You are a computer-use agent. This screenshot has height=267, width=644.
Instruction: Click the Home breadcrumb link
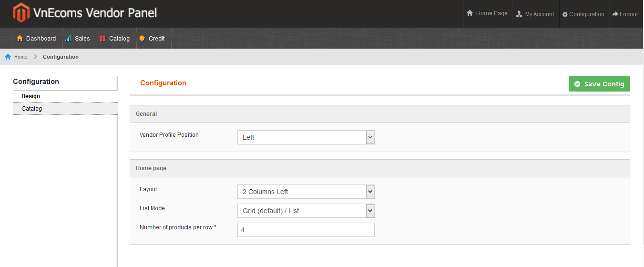point(20,57)
